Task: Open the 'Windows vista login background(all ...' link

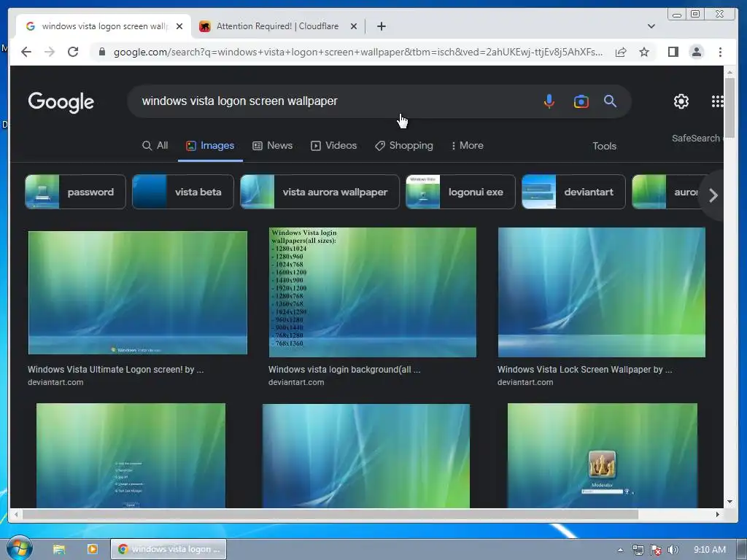Action: tap(344, 370)
